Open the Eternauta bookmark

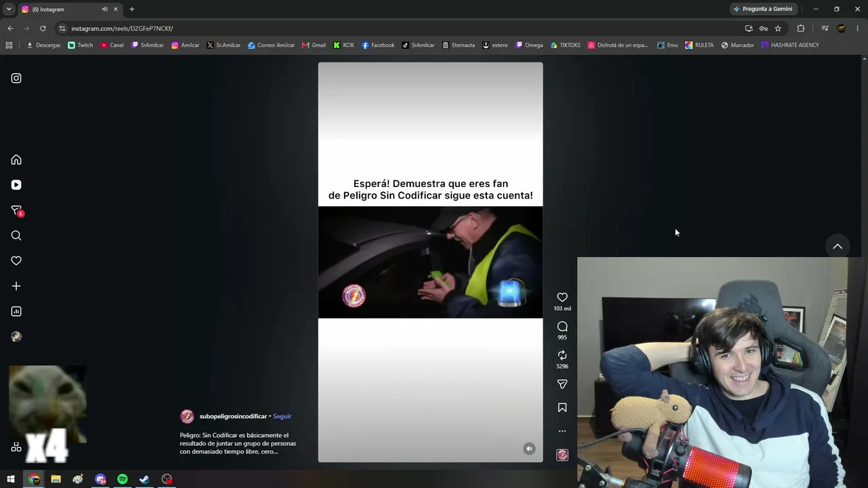pos(458,45)
